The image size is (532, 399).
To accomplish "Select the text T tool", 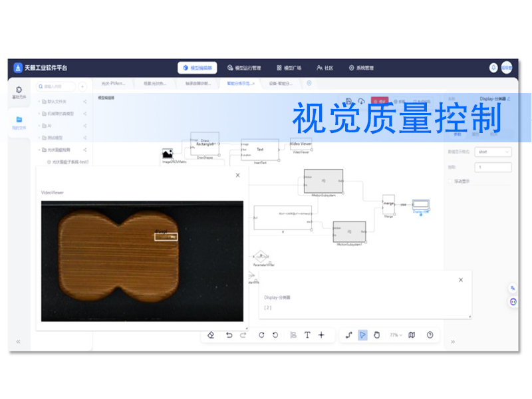I will point(307,335).
